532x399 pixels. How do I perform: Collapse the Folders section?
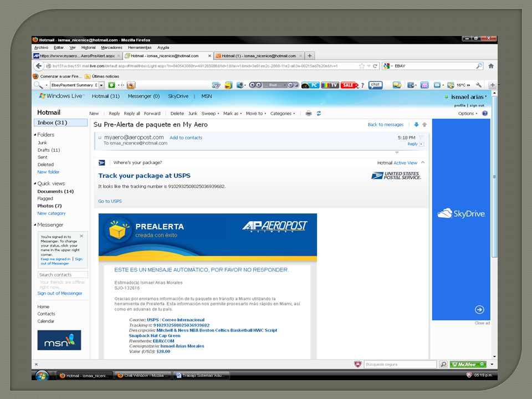click(x=35, y=134)
